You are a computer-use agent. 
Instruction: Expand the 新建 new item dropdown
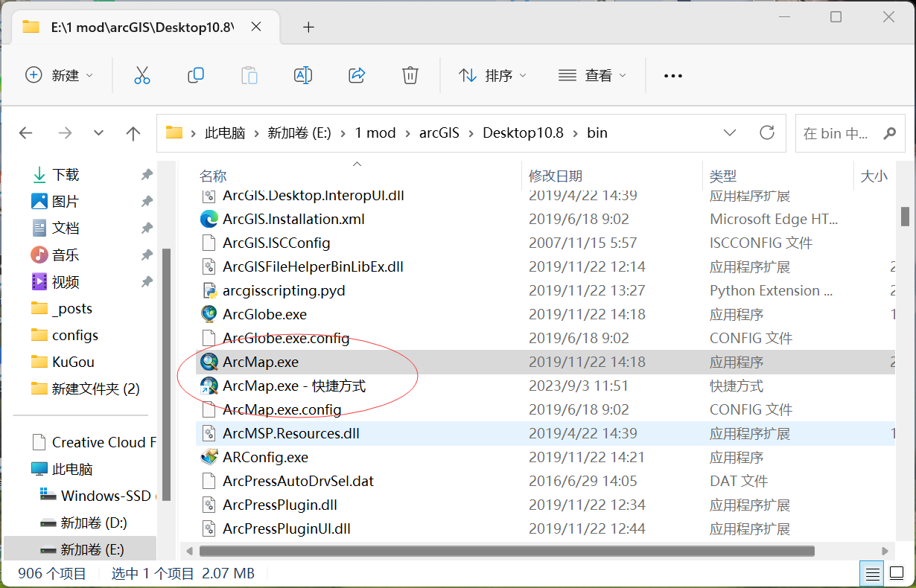tap(60, 74)
